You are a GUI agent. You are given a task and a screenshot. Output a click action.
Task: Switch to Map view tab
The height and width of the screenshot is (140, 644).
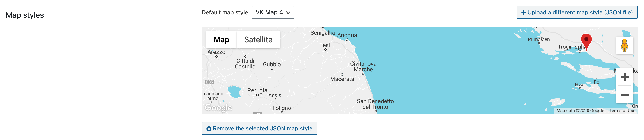[221, 40]
